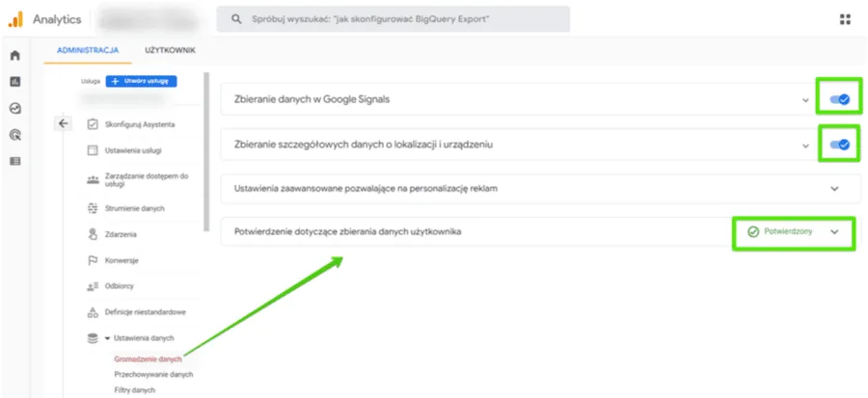Click the Ustawienia danych label
This screenshot has height=398, width=868.
coord(144,338)
